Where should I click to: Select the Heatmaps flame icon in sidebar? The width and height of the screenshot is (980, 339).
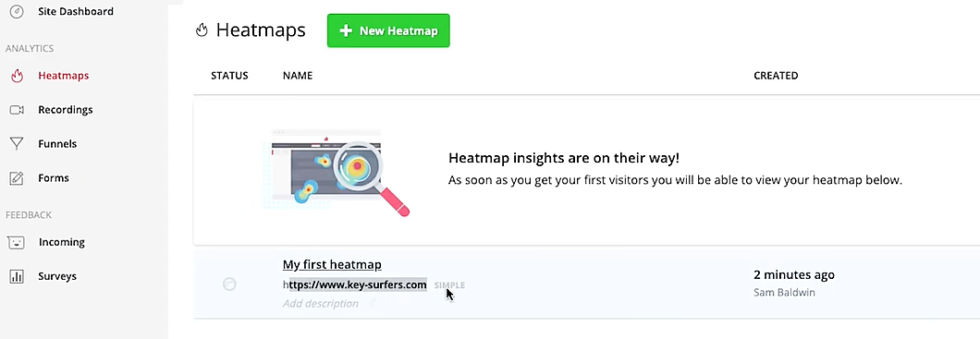click(17, 76)
